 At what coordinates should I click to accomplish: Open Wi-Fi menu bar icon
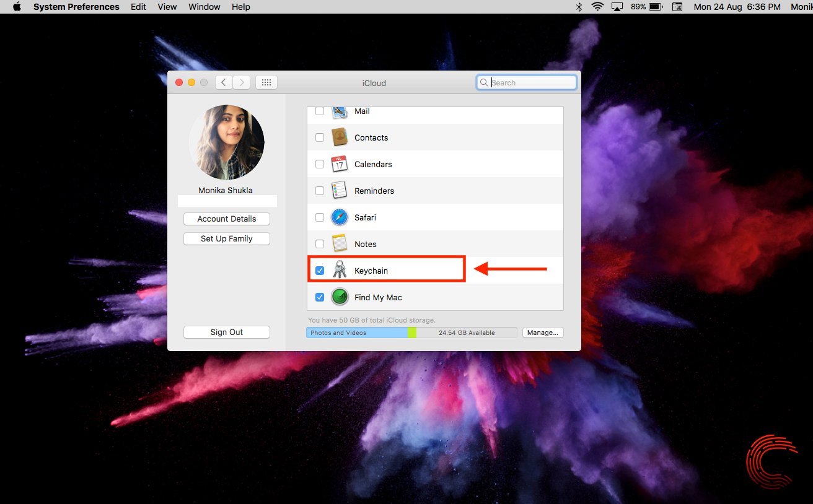tap(597, 7)
